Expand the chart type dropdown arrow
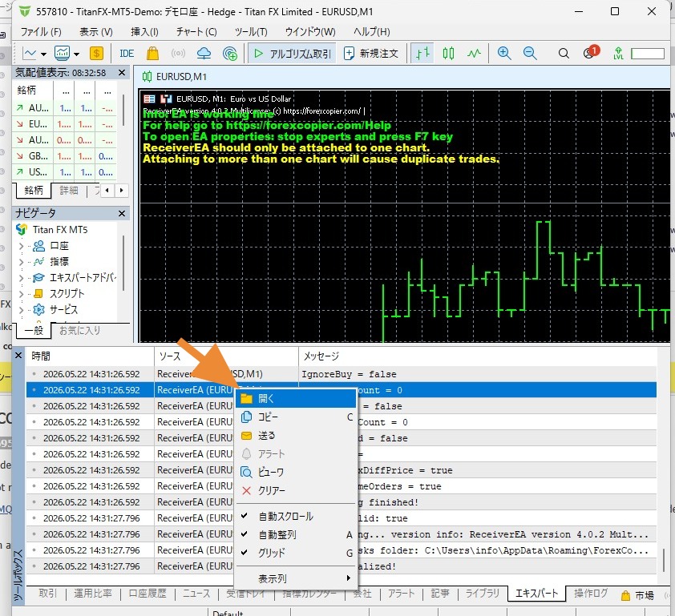The image size is (675, 616). [x=43, y=54]
